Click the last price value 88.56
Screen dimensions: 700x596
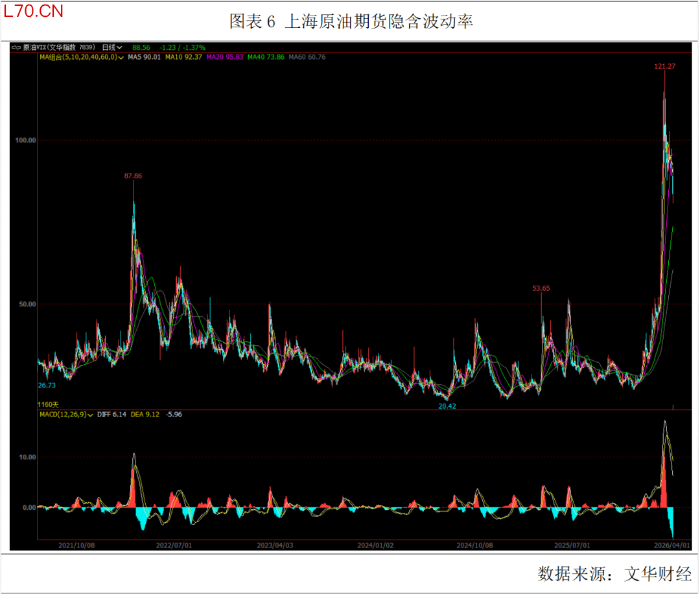point(141,47)
